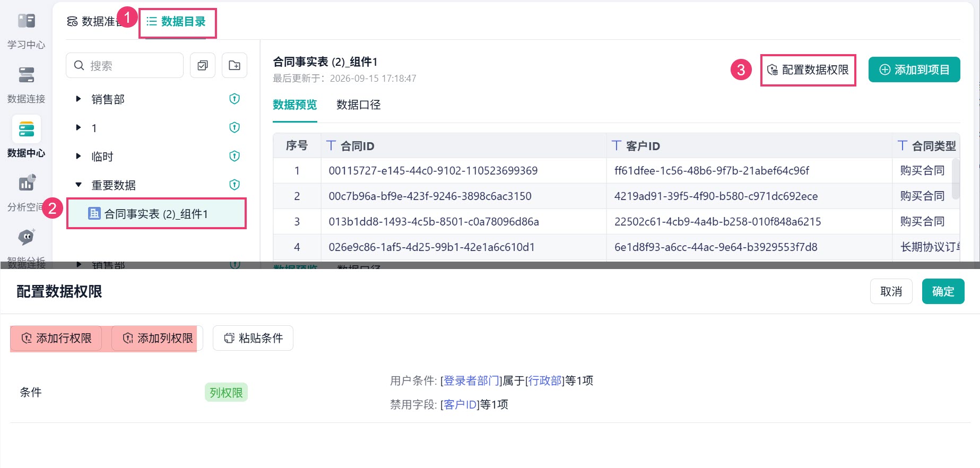Click the multi-select icon beside search

click(203, 65)
